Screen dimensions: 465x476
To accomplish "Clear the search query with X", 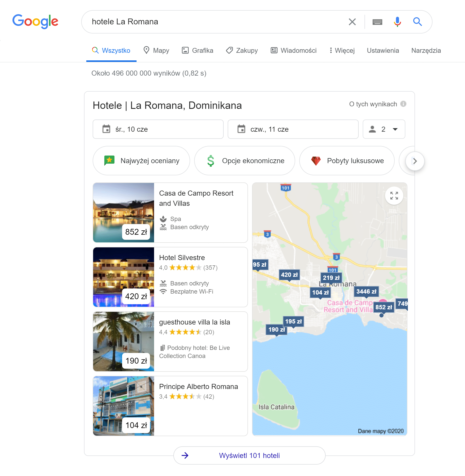I will point(352,22).
